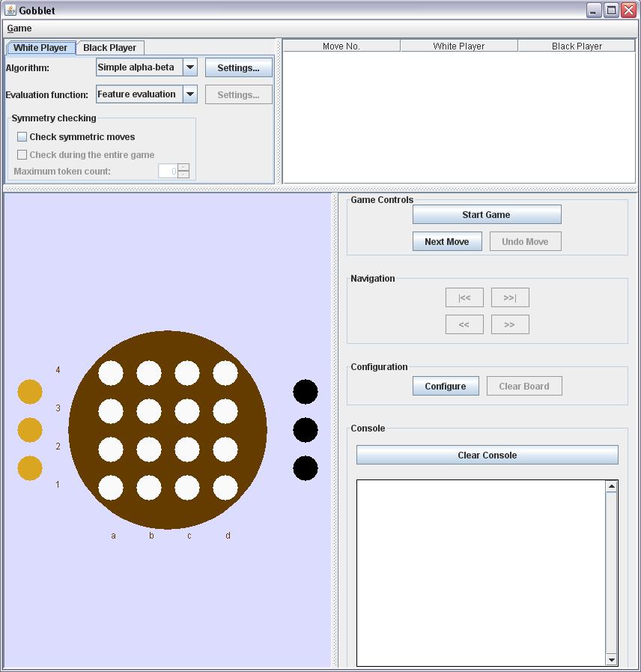Click the Move No. column header
Image resolution: width=641 pixels, height=672 pixels.
tap(341, 46)
